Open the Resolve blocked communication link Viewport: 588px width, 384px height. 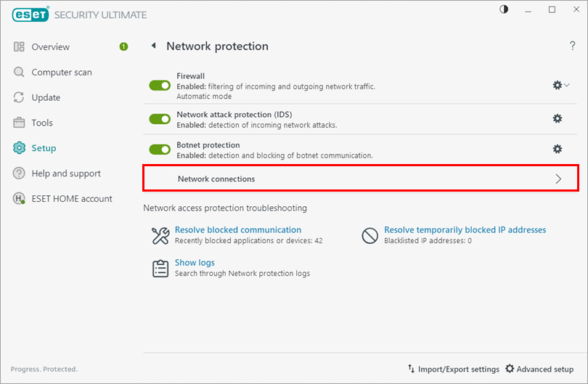click(238, 230)
